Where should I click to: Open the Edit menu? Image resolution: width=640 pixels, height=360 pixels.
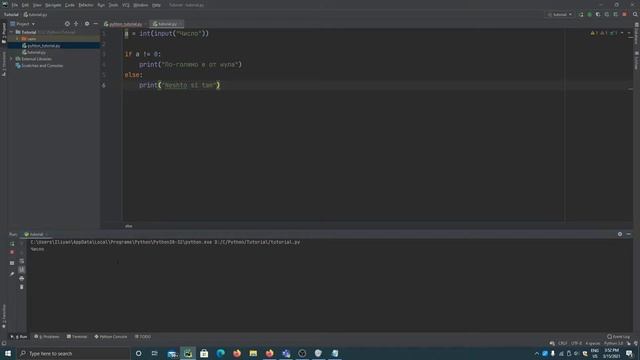click(25, 5)
